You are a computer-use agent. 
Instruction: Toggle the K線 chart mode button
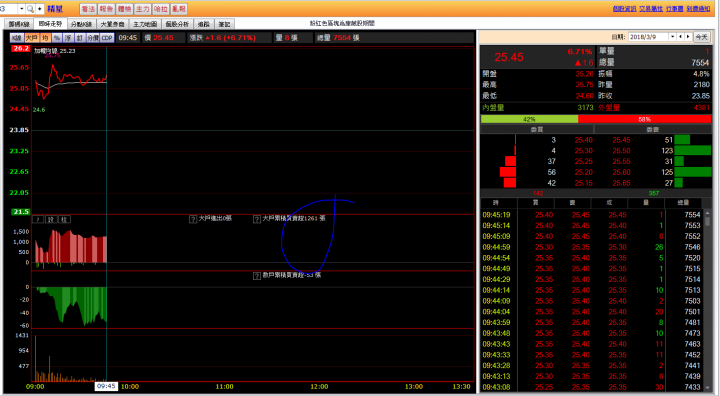[17, 38]
